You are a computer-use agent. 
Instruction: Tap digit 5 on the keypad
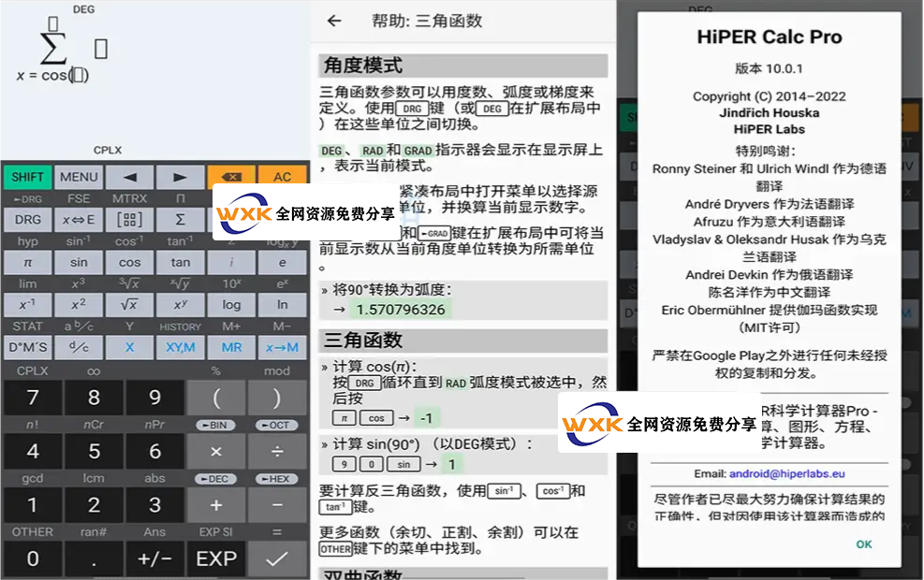[94, 452]
